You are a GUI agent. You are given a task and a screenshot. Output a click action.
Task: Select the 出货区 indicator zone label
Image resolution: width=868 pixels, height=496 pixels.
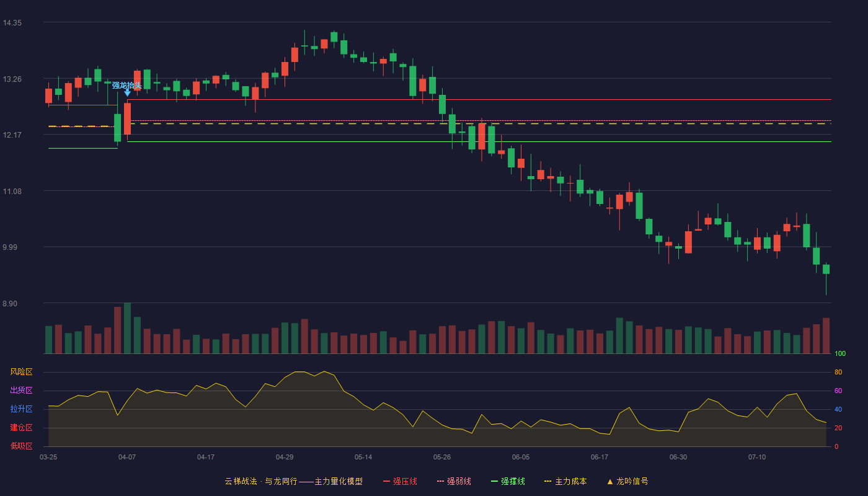pyautogui.click(x=21, y=391)
